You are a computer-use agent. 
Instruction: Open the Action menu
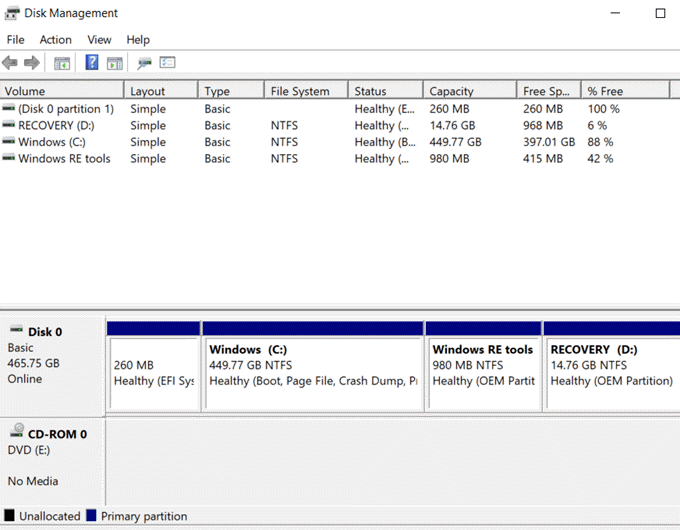(x=56, y=40)
